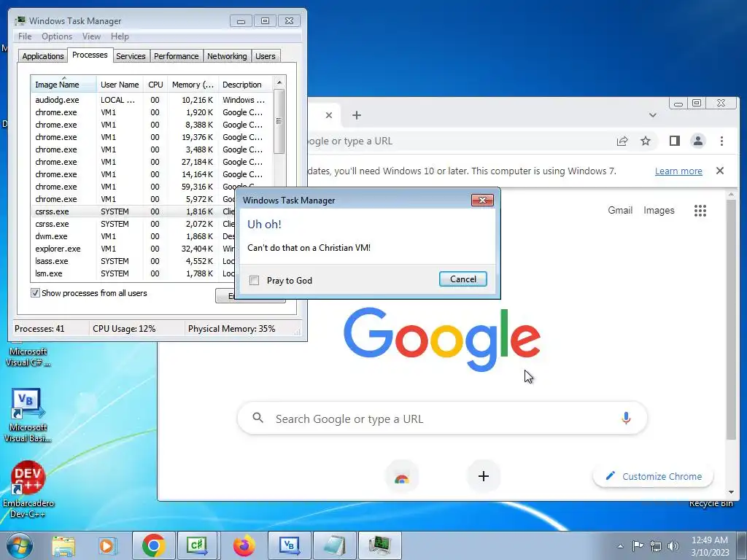Click the process list scrollbar thumb
The width and height of the screenshot is (747, 560).
(279, 122)
